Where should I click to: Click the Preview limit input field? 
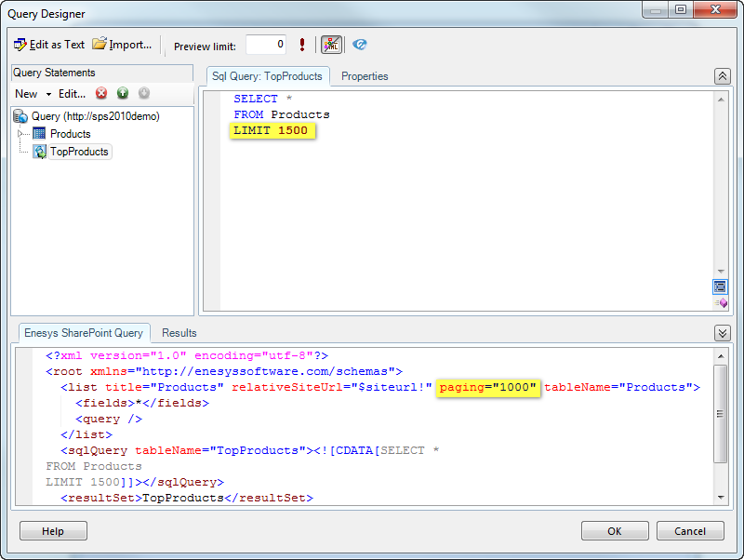coord(266,45)
